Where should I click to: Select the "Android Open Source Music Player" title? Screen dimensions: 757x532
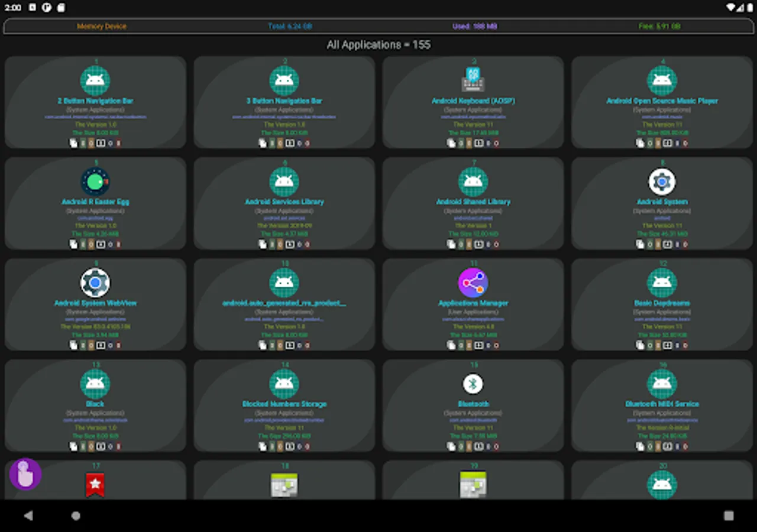pos(662,101)
